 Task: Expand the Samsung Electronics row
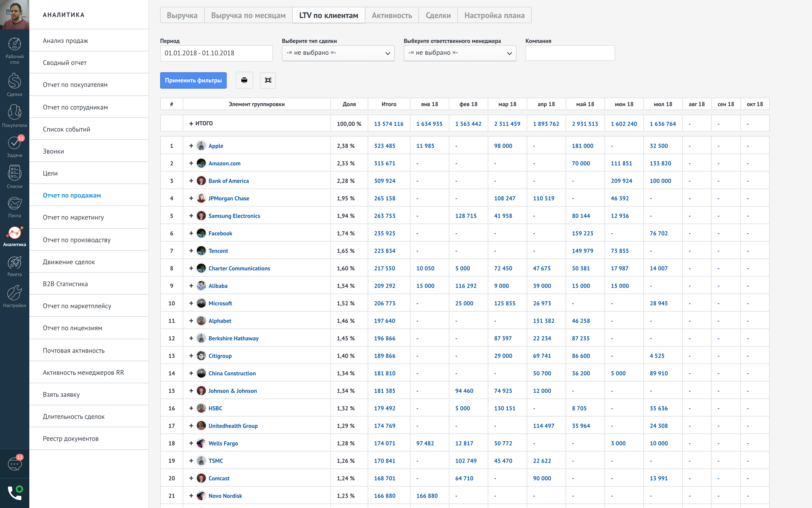coord(191,216)
